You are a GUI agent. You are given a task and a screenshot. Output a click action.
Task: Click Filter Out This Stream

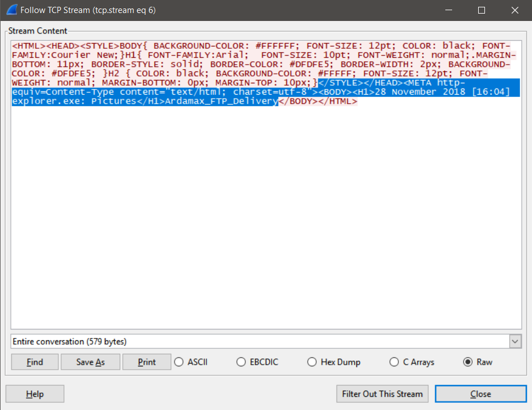(382, 394)
